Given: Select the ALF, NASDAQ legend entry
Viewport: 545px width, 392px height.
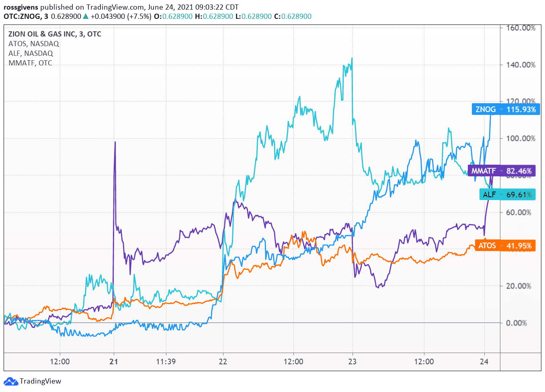Looking at the screenshot, I should 31,53.
